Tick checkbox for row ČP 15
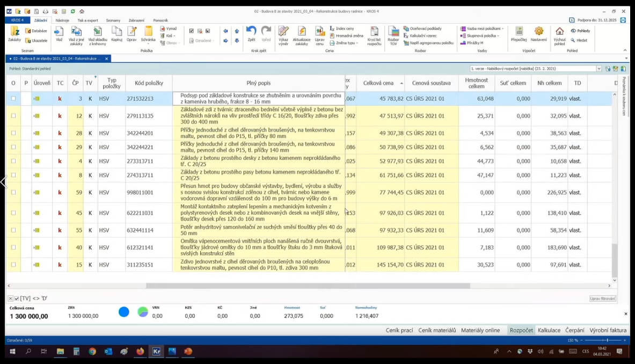This screenshot has width=635, height=364. point(13,264)
